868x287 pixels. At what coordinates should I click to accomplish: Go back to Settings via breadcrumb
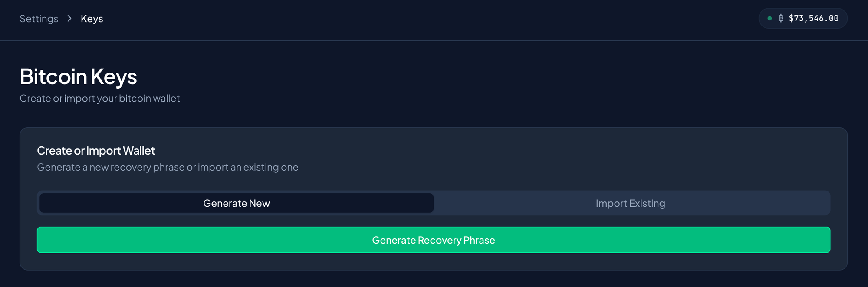coord(39,19)
